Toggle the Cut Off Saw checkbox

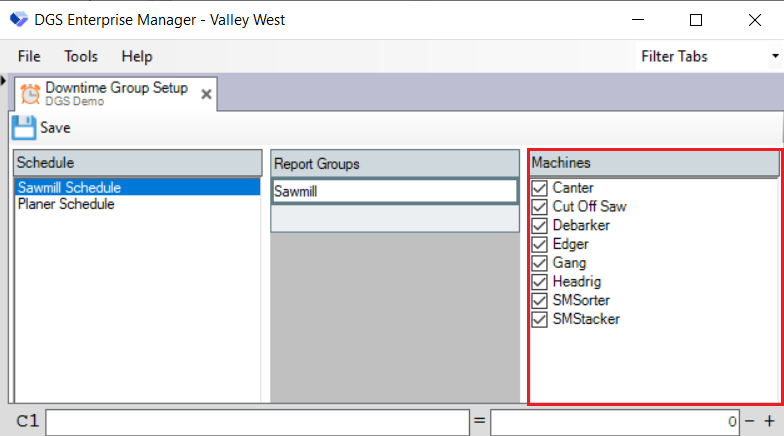click(540, 207)
